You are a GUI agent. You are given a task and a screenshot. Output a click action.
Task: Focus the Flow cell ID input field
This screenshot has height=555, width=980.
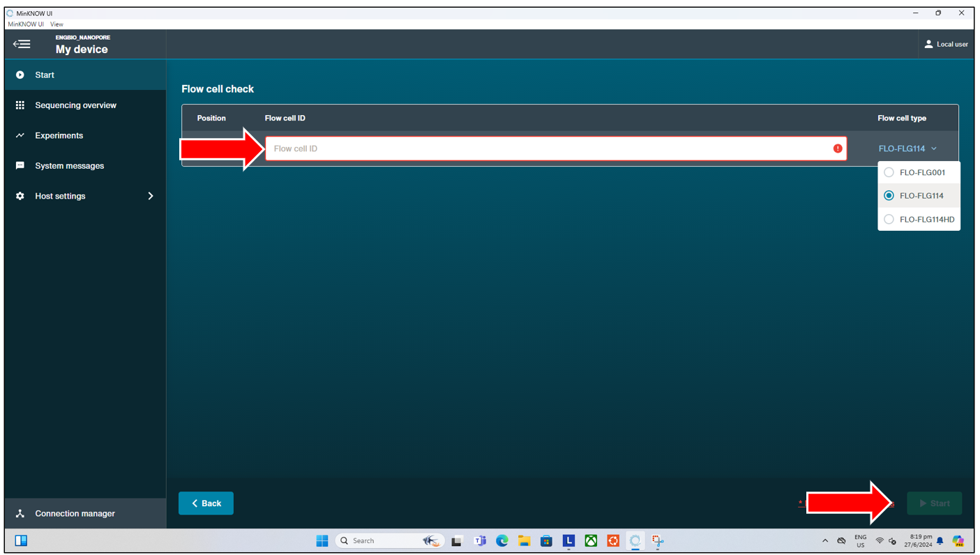[x=556, y=149]
